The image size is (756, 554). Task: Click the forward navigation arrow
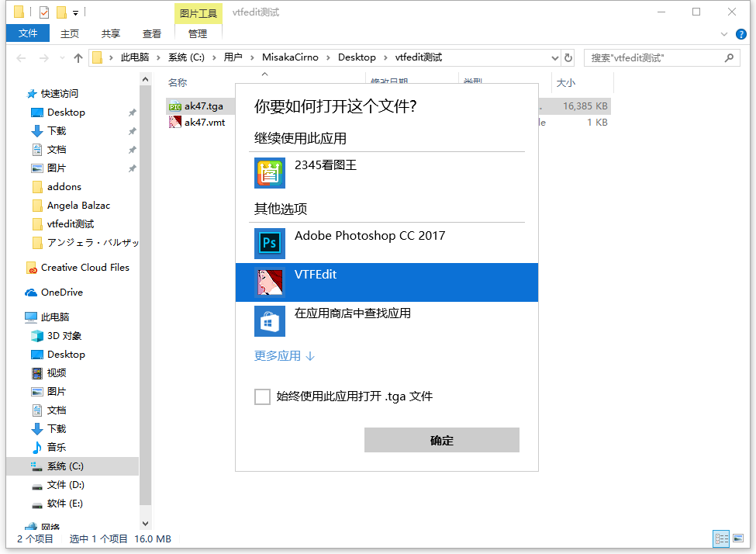pyautogui.click(x=44, y=58)
